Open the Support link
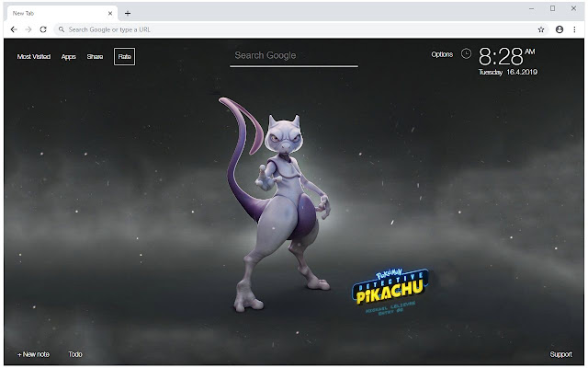The width and height of the screenshot is (588, 368). pos(561,354)
